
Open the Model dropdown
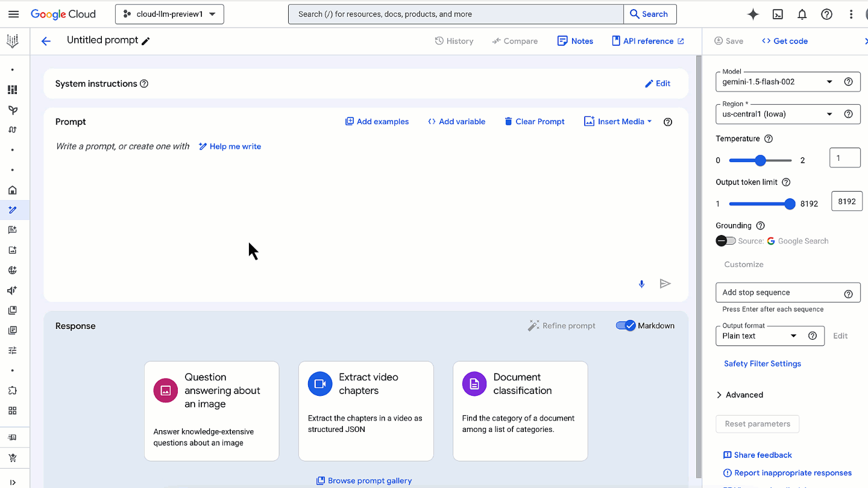[776, 82]
